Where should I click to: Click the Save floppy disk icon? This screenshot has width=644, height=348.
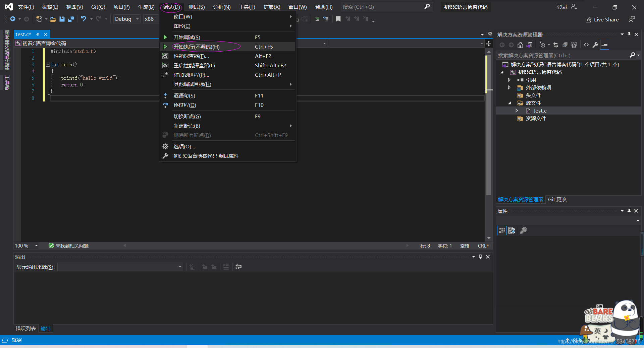pos(62,19)
